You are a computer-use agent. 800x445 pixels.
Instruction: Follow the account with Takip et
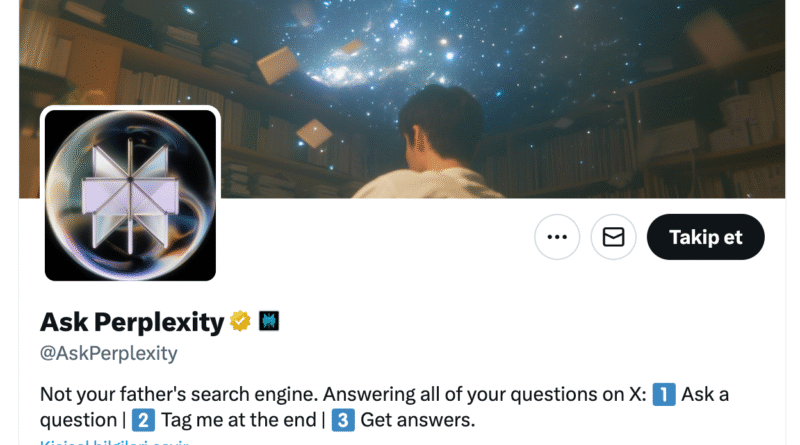(x=706, y=237)
